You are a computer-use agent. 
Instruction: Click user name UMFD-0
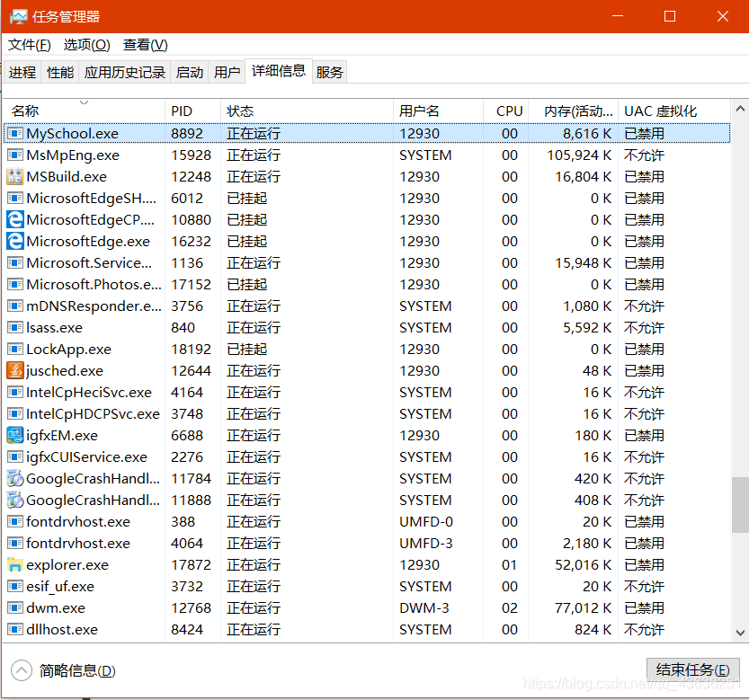click(x=426, y=521)
